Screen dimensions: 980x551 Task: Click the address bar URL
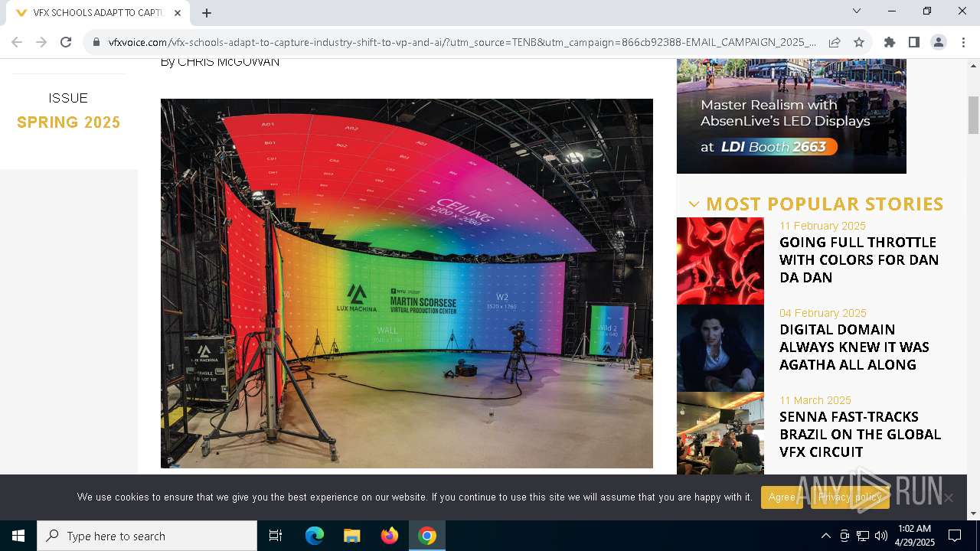tap(462, 42)
